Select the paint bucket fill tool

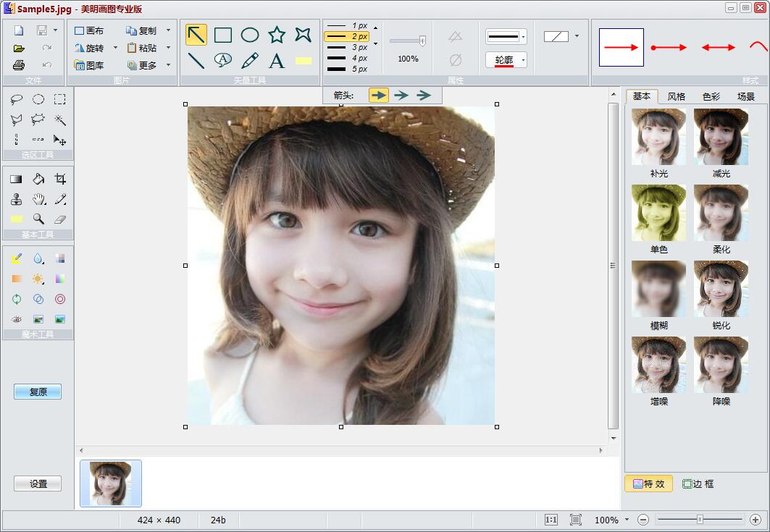(x=38, y=179)
